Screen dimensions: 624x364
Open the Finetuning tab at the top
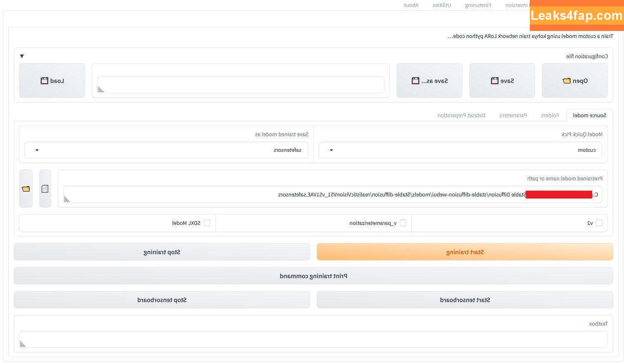(x=478, y=5)
